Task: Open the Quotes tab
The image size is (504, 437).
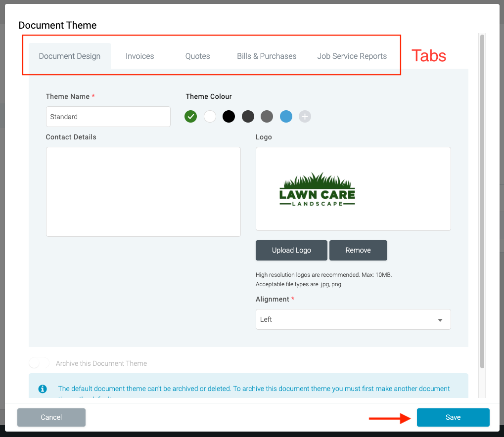Action: click(x=197, y=56)
